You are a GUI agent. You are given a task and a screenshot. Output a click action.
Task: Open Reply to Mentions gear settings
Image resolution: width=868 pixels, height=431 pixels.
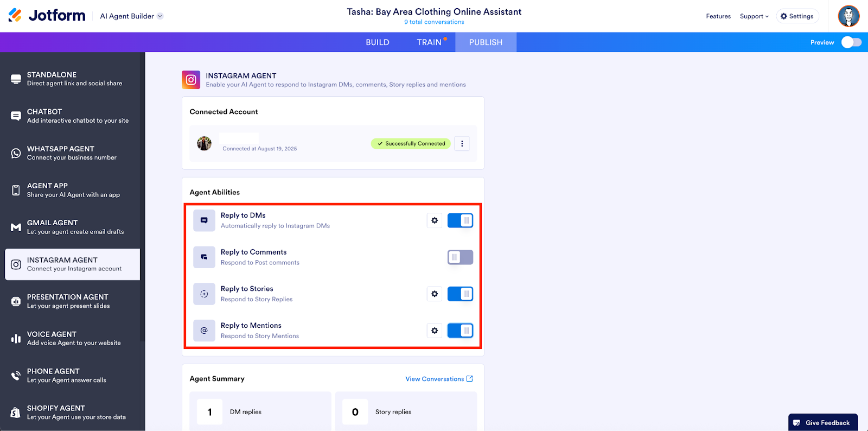[435, 331]
